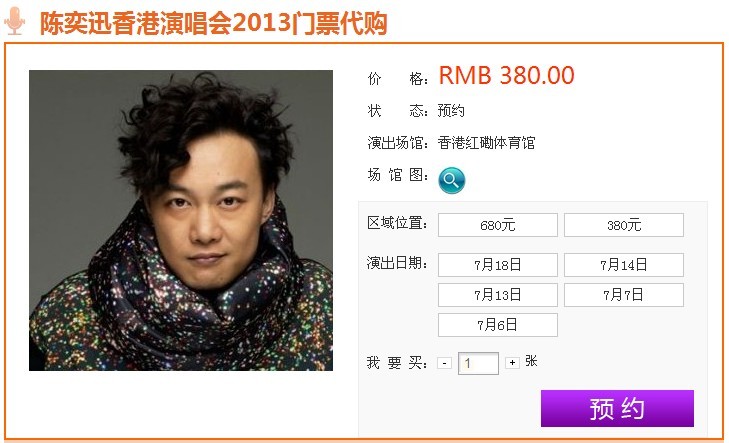
Task: Click the 预约 status text next to 状态
Action: click(x=451, y=111)
